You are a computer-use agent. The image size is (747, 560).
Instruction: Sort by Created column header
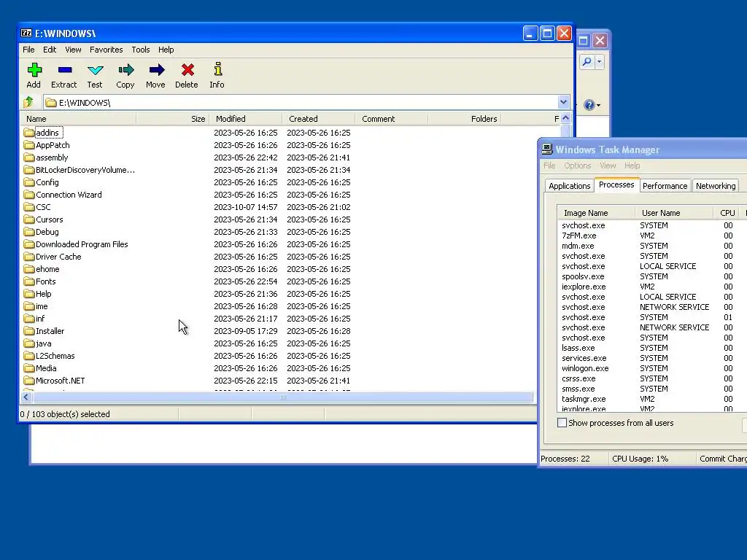(x=319, y=119)
